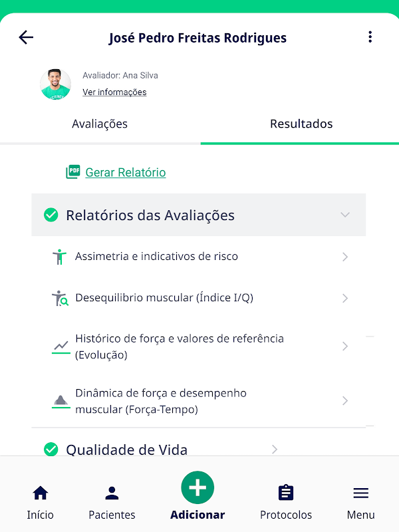Collapse the Relatórios das Avaliações section

pos(344,215)
